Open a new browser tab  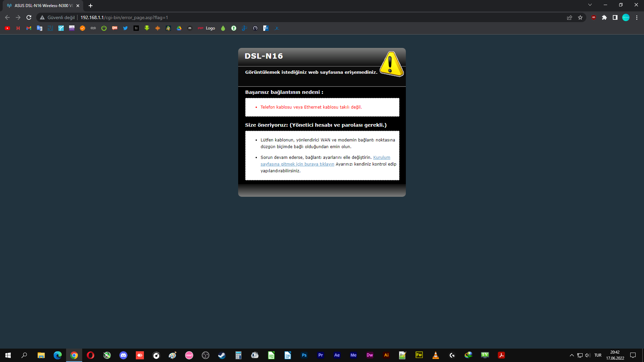click(x=91, y=6)
